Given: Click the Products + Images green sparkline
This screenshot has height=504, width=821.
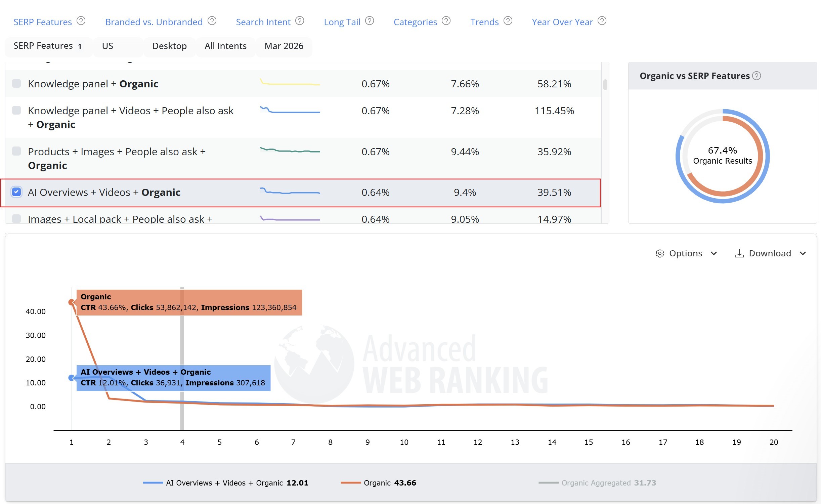Looking at the screenshot, I should (290, 150).
